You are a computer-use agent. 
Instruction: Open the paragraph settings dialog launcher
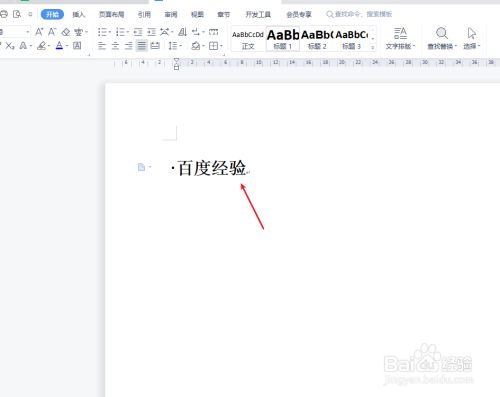pyautogui.click(x=224, y=55)
